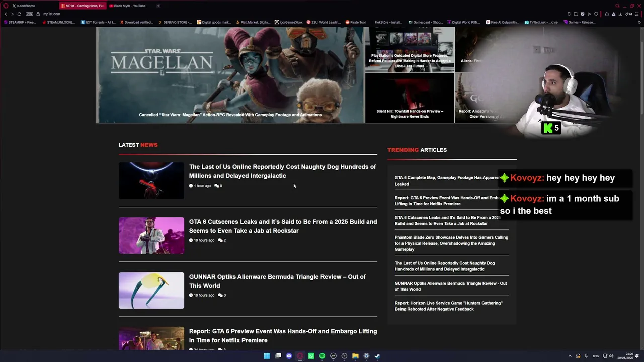Click the ad blocker shield icon
The width and height of the screenshot is (644, 362).
pyautogui.click(x=582, y=14)
